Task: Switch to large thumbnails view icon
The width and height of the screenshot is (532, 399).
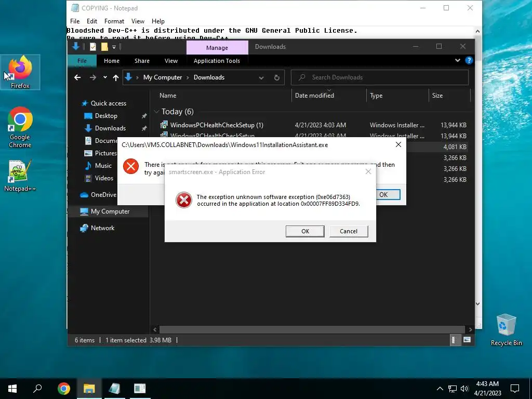Action: pyautogui.click(x=467, y=340)
